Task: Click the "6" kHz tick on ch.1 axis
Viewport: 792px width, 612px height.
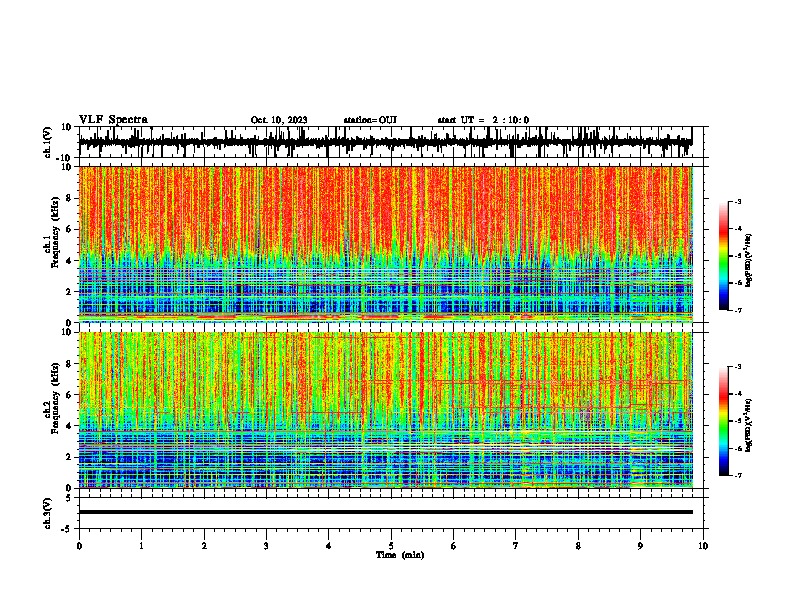Action: coord(69,229)
